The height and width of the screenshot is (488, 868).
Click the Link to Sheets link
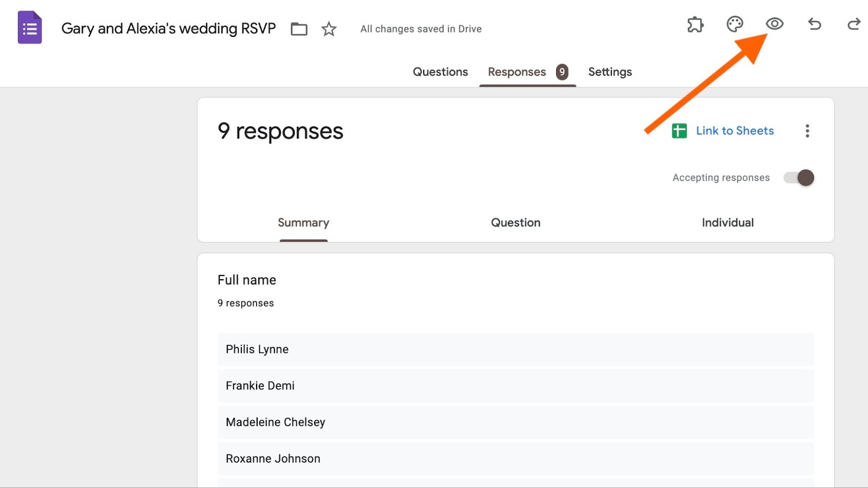[735, 131]
